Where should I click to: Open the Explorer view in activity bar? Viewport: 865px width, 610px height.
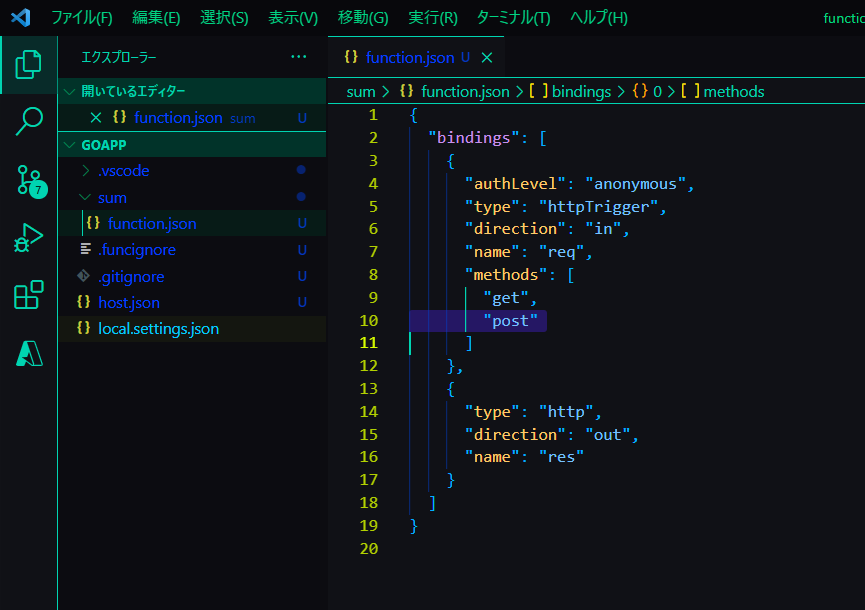tap(28, 65)
